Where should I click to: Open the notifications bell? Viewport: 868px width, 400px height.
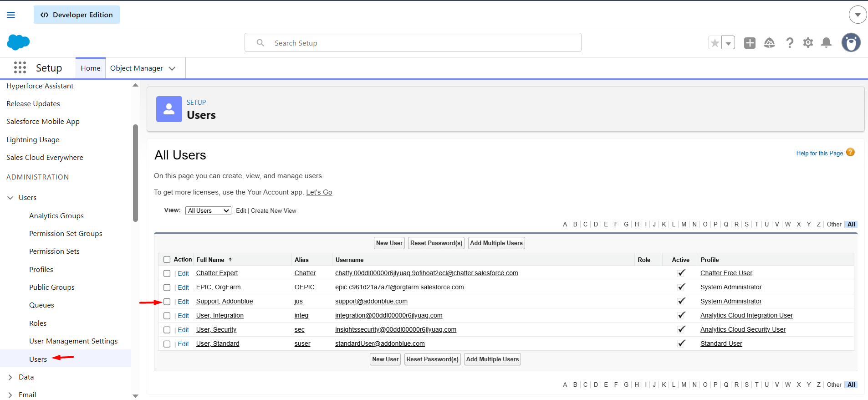point(826,43)
